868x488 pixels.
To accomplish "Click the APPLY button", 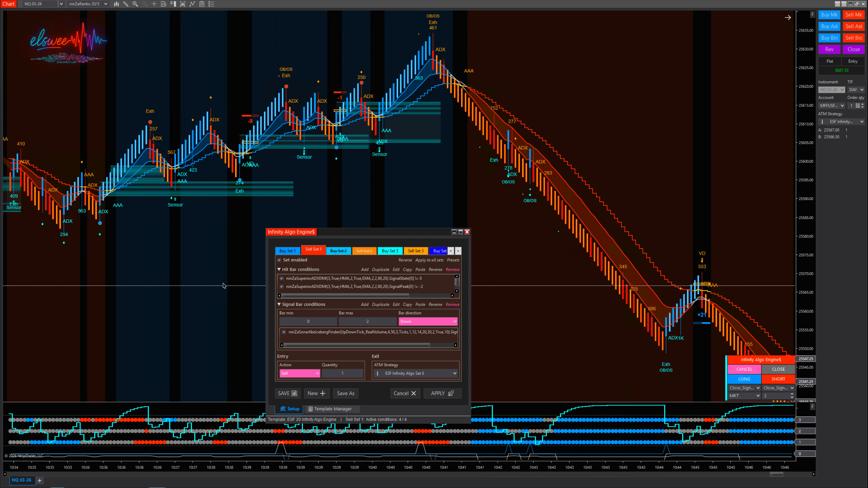I will pos(442,393).
